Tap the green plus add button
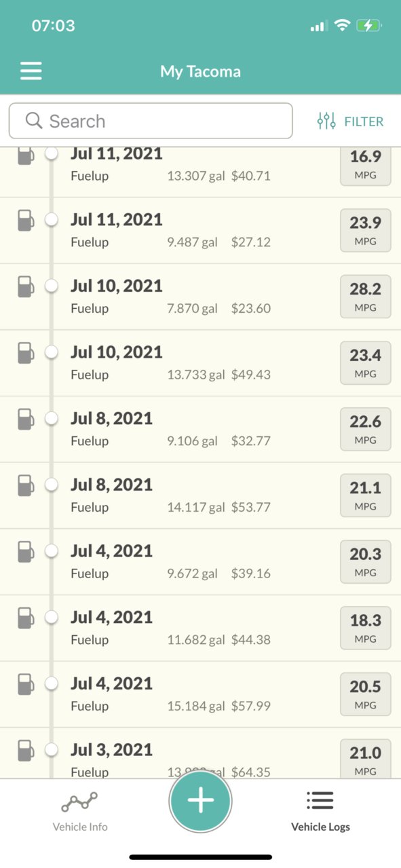401x868 pixels. point(200,801)
